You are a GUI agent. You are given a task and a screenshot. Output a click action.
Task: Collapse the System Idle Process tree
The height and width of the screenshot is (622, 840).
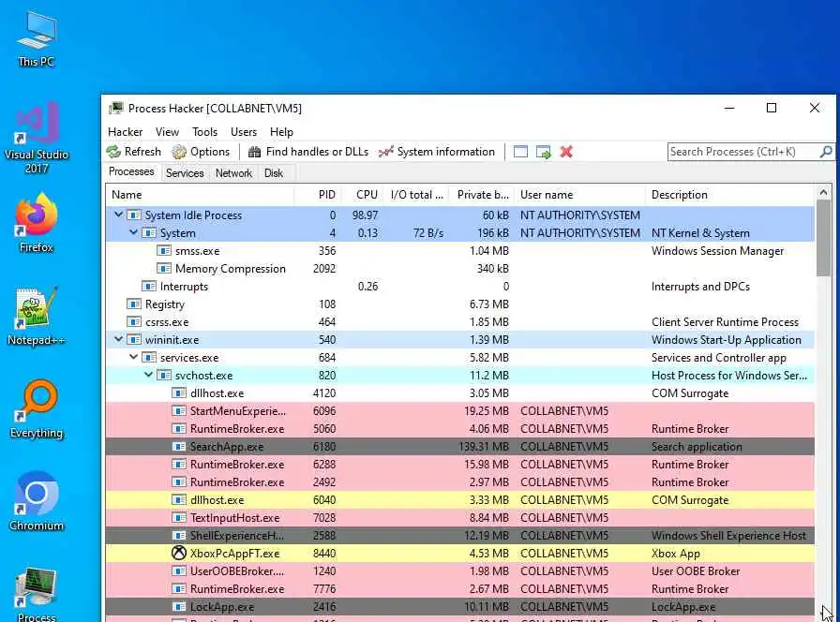pos(119,215)
